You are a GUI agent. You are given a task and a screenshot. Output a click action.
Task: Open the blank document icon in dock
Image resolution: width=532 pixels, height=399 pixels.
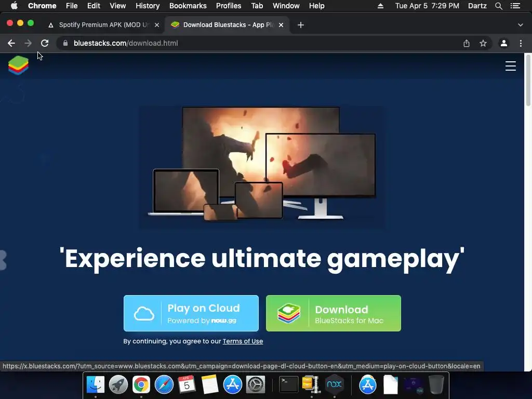pyautogui.click(x=391, y=384)
